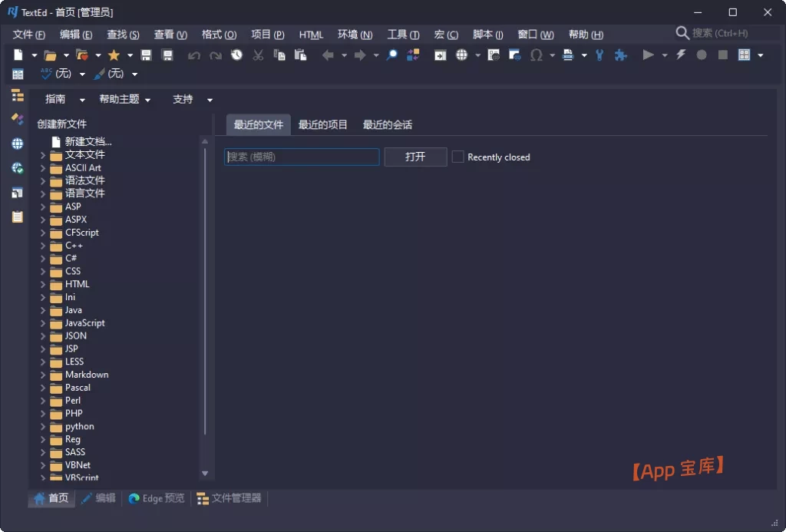Expand the JavaScript folder in tree

tap(43, 323)
